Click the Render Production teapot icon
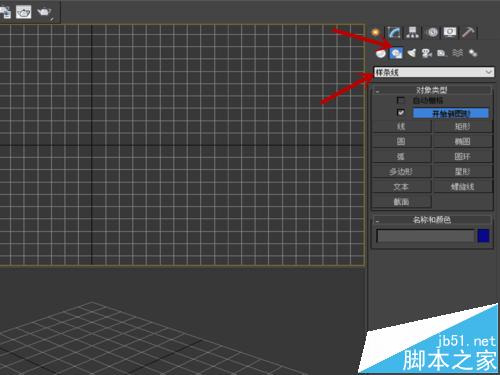This screenshot has height=375, width=500. point(44,12)
